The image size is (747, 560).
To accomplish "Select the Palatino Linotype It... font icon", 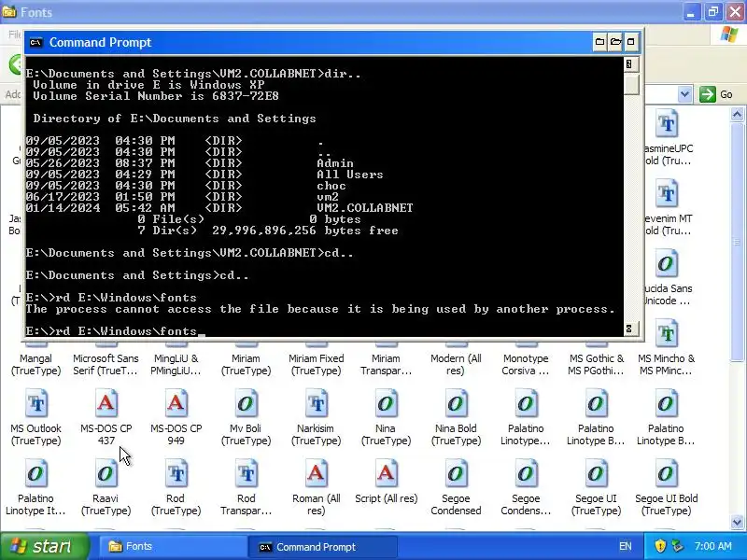I will (x=36, y=474).
